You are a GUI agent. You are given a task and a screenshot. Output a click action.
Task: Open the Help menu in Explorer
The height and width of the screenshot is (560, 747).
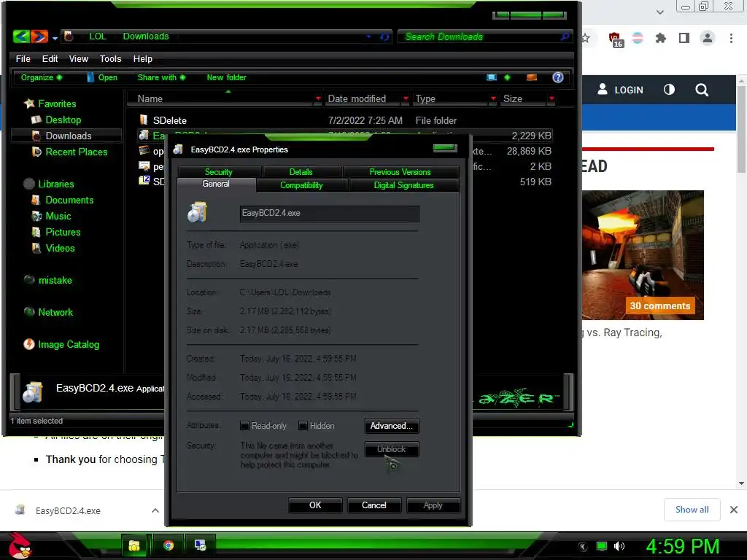click(x=142, y=58)
